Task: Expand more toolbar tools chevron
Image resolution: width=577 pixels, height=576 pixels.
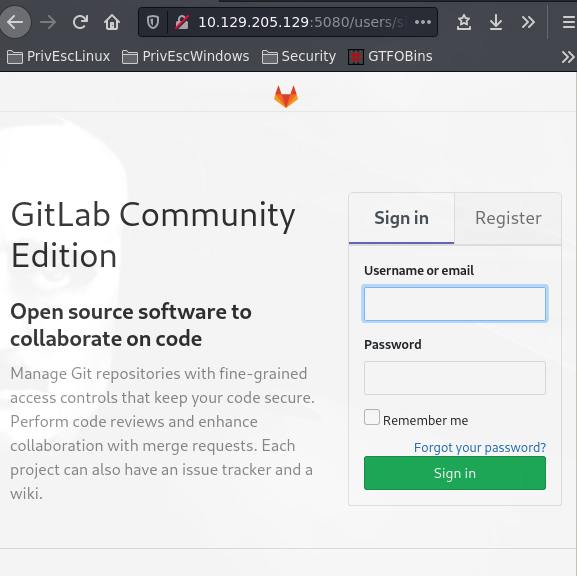Action: click(528, 22)
